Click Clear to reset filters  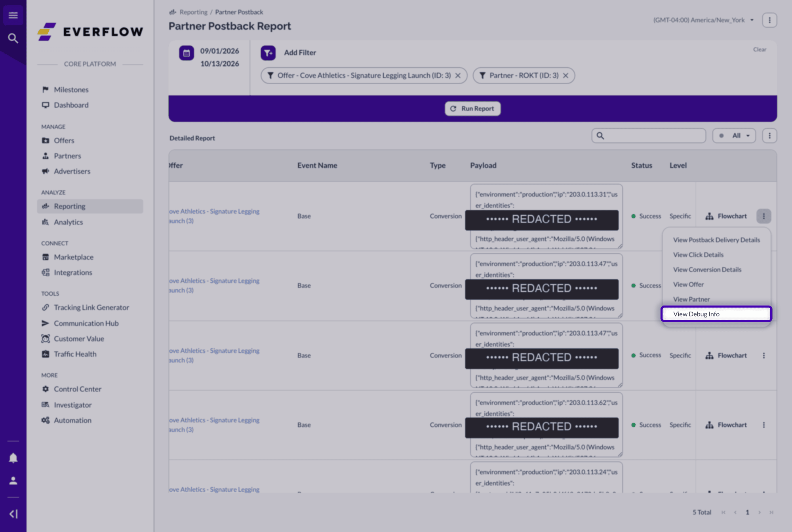tap(760, 49)
